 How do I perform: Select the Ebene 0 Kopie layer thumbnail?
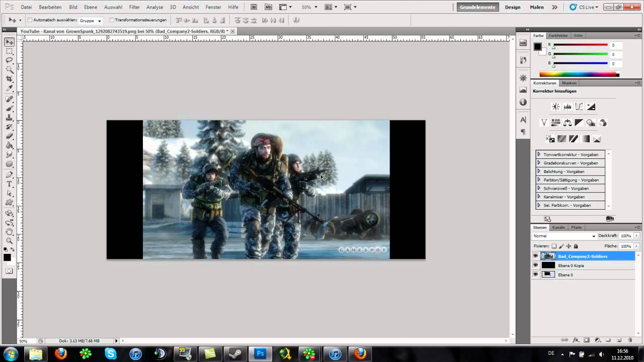pos(548,265)
